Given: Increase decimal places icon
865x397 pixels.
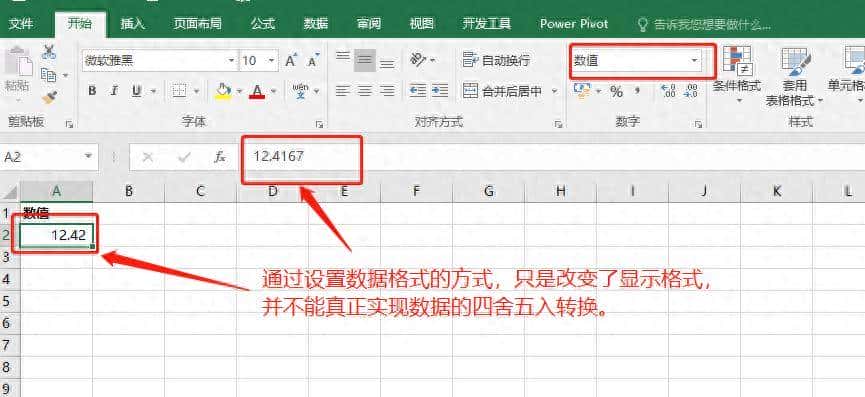Looking at the screenshot, I should 668,91.
